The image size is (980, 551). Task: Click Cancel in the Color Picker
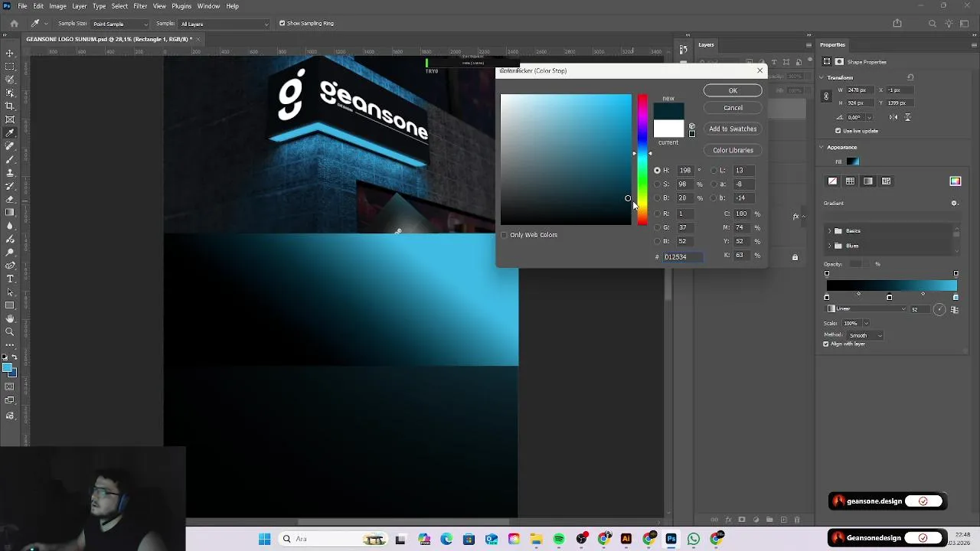click(733, 108)
